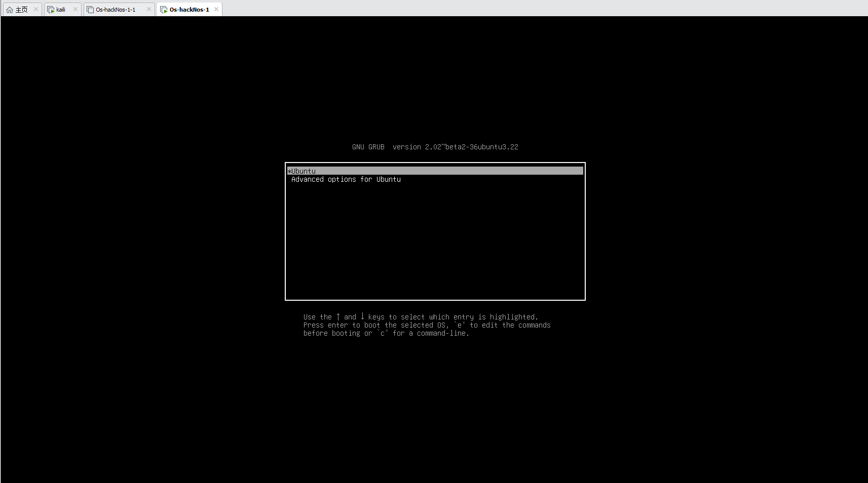Image resolution: width=868 pixels, height=483 pixels.
Task: Close the Os-hackNos-1 tab
Action: [x=216, y=9]
